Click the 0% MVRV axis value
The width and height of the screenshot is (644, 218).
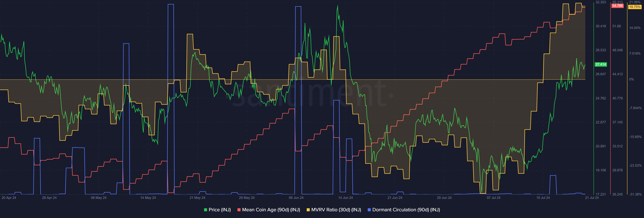pos(631,79)
